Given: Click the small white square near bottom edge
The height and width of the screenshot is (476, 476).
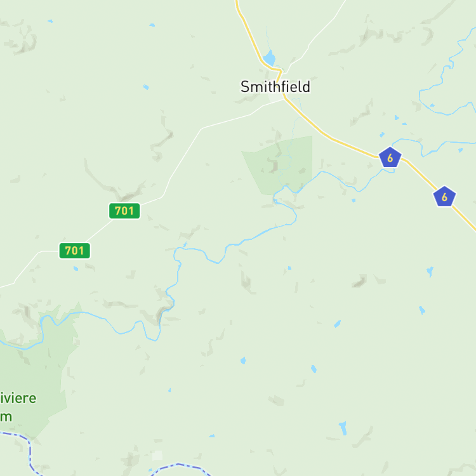Looking at the screenshot, I should (x=157, y=455).
